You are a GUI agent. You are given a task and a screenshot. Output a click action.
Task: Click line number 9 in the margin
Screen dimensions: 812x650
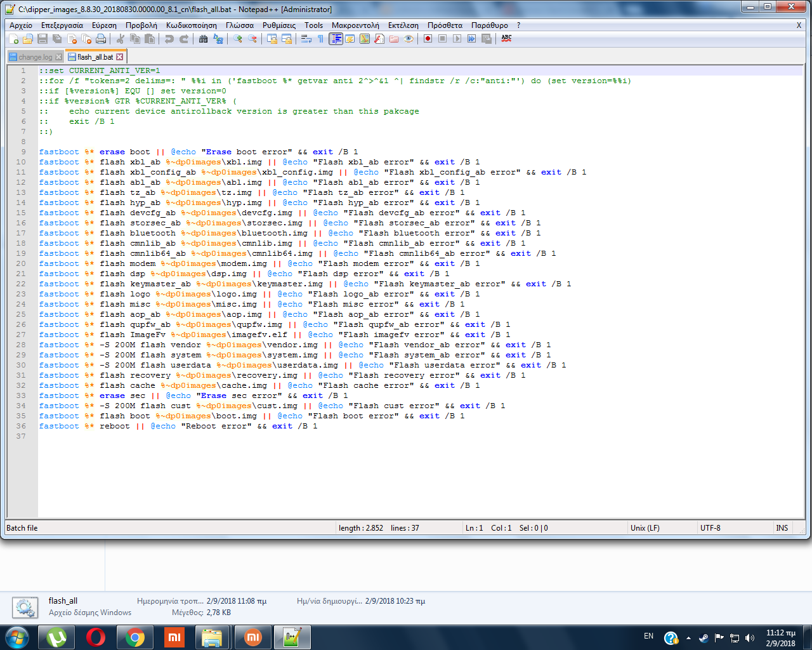23,152
